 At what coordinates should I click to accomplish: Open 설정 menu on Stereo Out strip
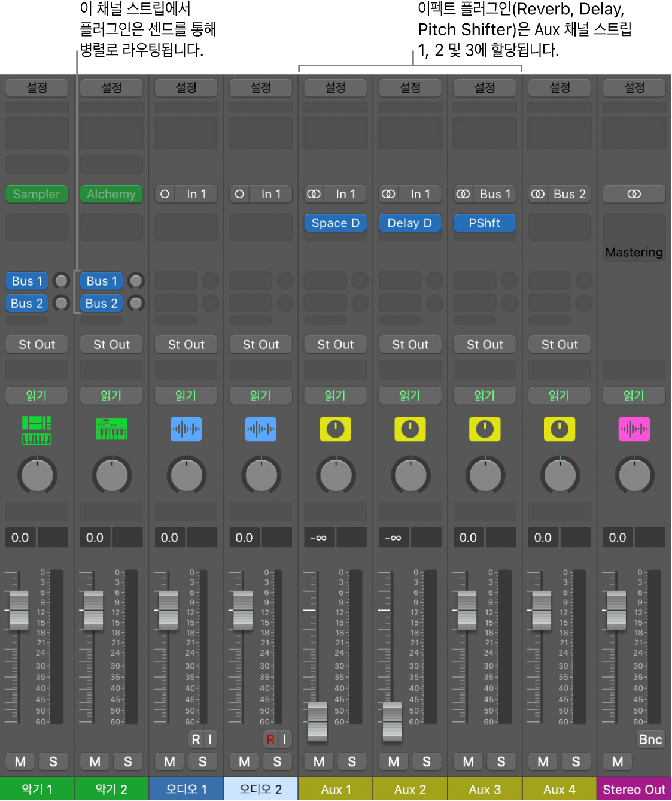click(x=634, y=87)
